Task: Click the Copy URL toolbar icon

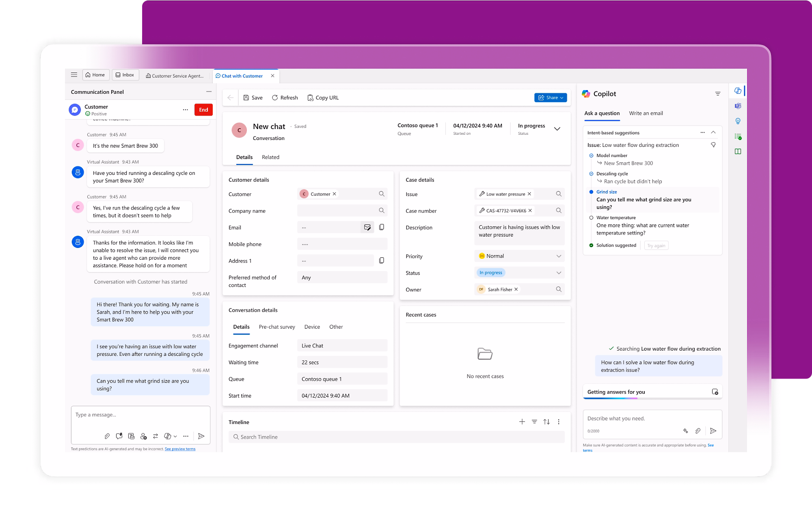Action: click(310, 98)
